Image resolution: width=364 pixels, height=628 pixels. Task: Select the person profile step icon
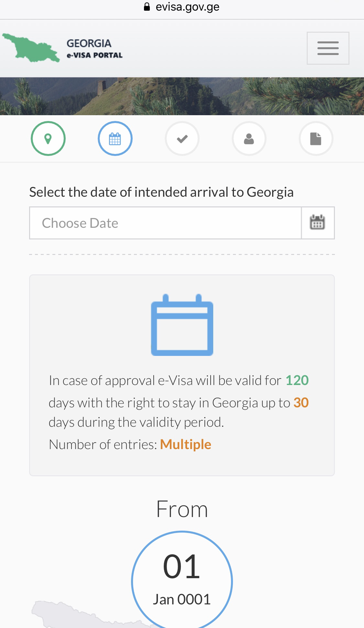[249, 139]
